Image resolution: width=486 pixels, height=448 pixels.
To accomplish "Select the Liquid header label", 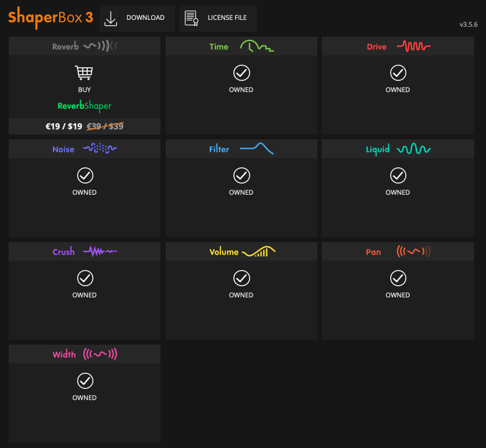I will pos(378,149).
